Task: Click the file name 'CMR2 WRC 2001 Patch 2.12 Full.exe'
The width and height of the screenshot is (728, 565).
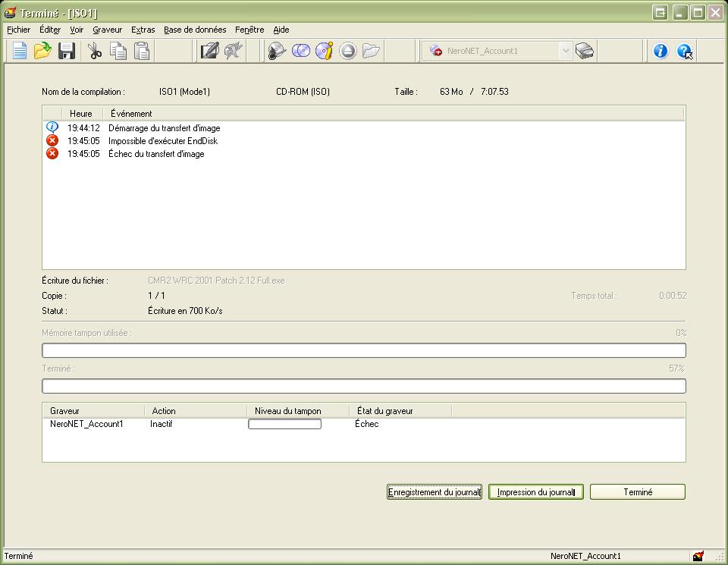Action: 216,281
